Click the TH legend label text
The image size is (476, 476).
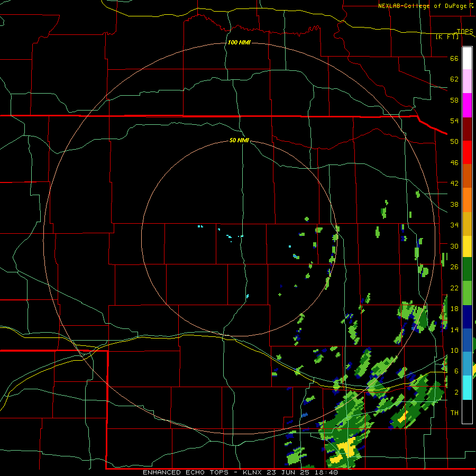pyautogui.click(x=454, y=413)
